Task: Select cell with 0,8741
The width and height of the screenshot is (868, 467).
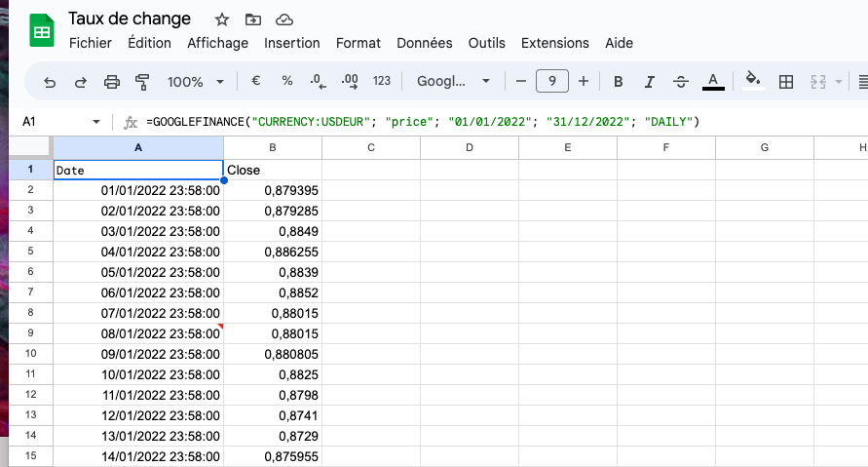Action: (273, 415)
